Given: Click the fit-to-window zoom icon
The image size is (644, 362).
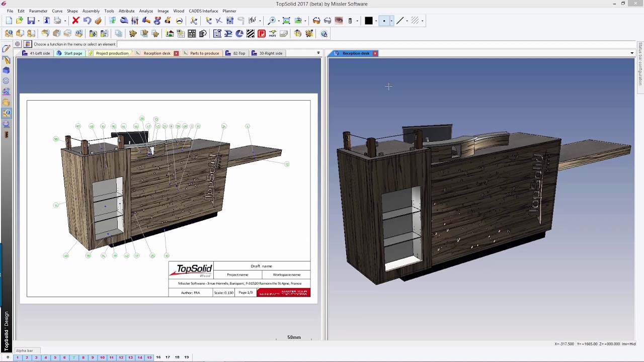Looking at the screenshot, I should click(286, 21).
